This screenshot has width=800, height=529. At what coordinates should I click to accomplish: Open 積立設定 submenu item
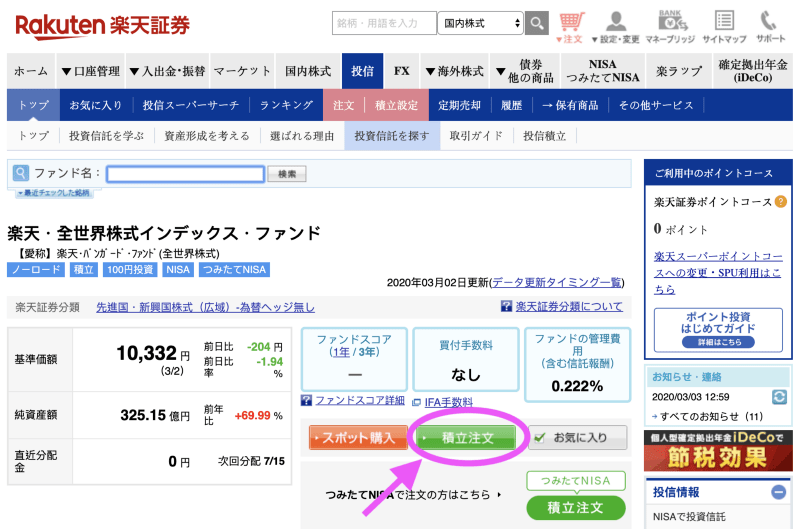point(396,105)
